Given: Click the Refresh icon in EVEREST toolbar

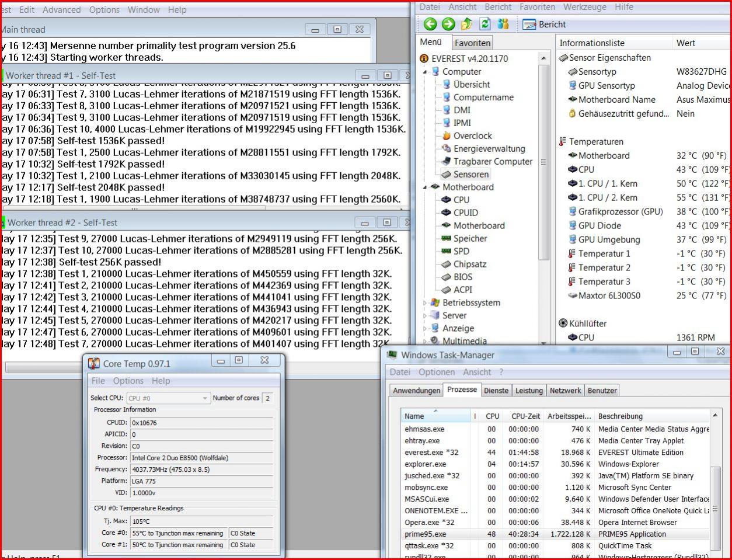Looking at the screenshot, I should tap(484, 24).
